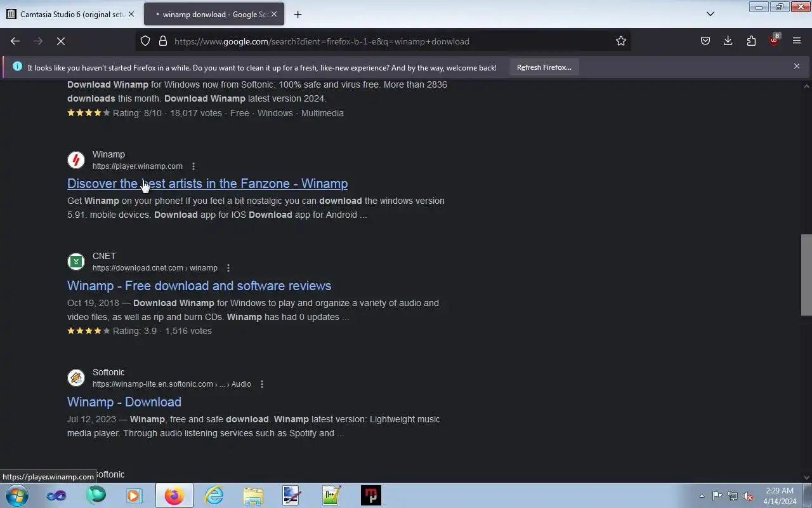The width and height of the screenshot is (812, 508).
Task: Click the vertical scrollbar thumb
Action: pos(806,274)
